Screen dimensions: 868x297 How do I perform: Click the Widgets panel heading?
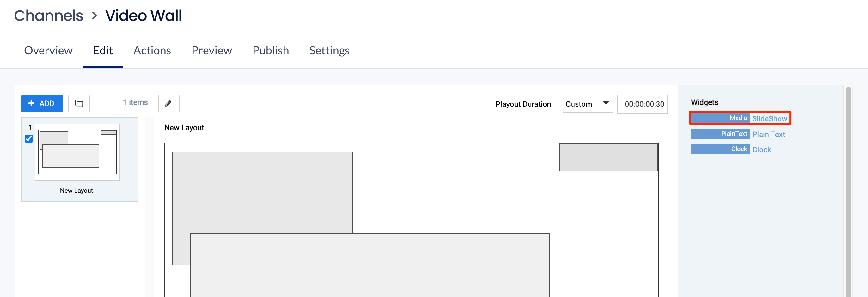pyautogui.click(x=704, y=102)
